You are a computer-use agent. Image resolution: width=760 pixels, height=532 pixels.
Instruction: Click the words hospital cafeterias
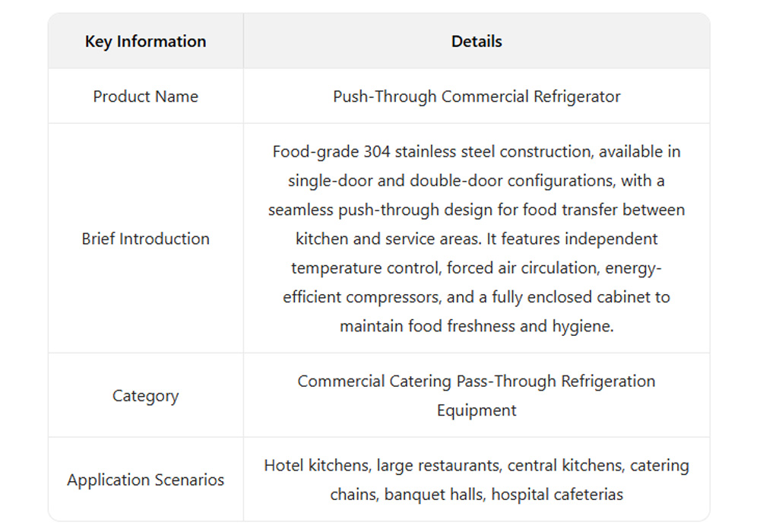(x=557, y=495)
